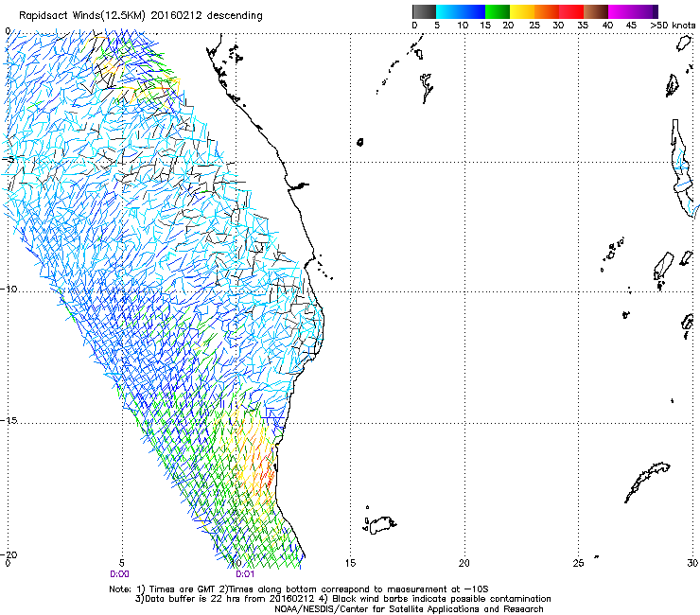Select the "-5" latitude axis label
This screenshot has height=615, width=700.
point(8,159)
